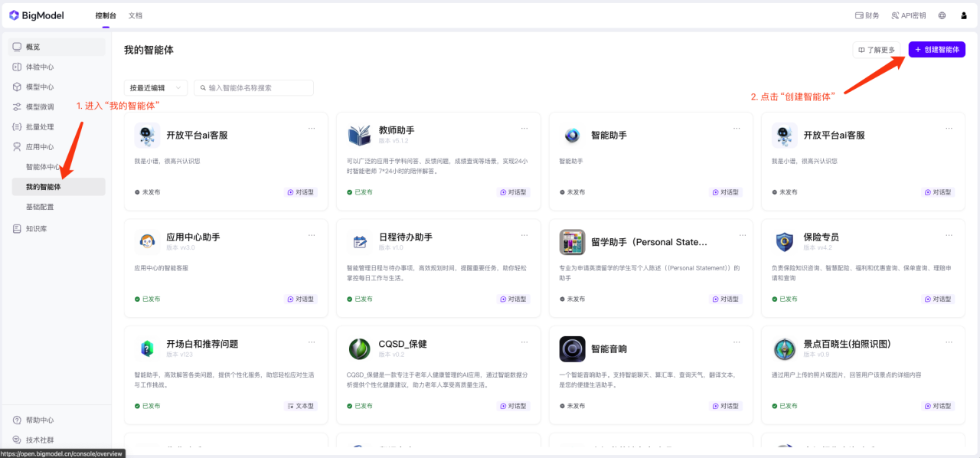This screenshot has width=980, height=458.
Task: Switch to the 文档 tab
Action: coord(136,15)
